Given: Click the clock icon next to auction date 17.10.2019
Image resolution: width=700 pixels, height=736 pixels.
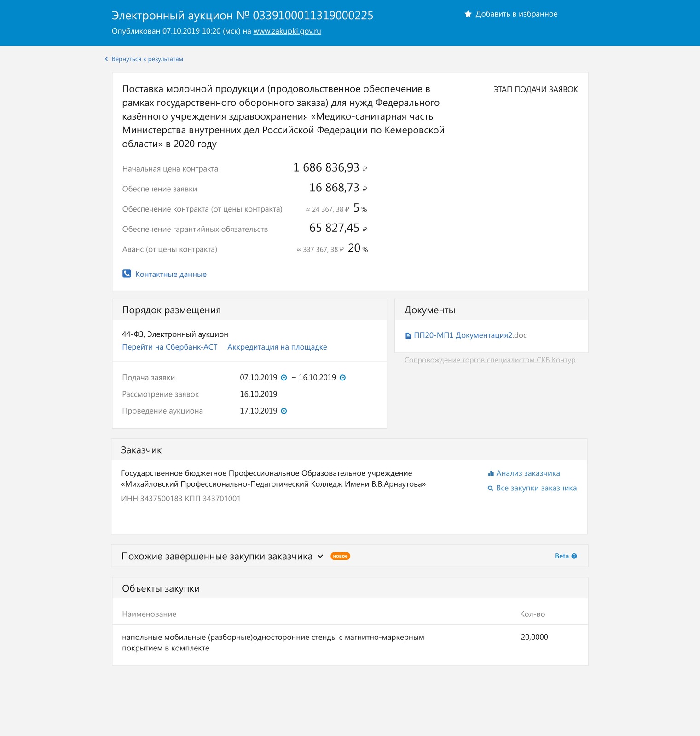Looking at the screenshot, I should coord(284,411).
